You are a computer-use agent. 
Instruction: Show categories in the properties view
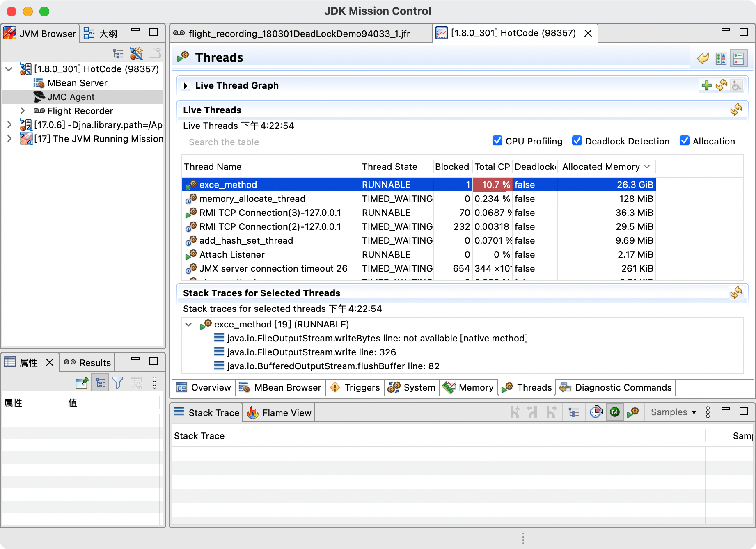pos(100,383)
